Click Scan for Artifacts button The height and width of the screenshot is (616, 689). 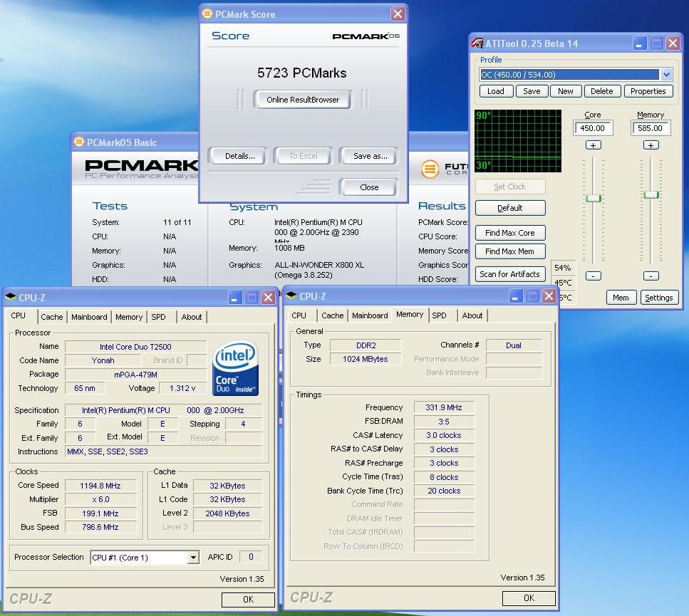[x=509, y=274]
